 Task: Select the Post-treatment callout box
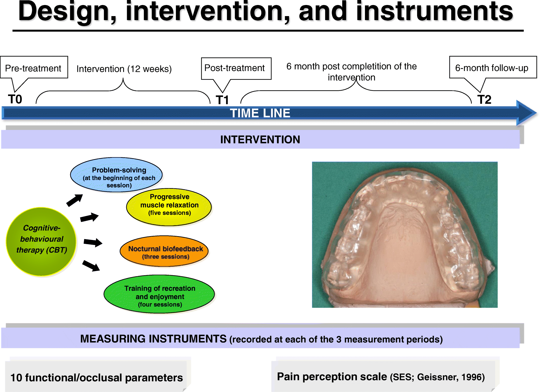pos(236,68)
